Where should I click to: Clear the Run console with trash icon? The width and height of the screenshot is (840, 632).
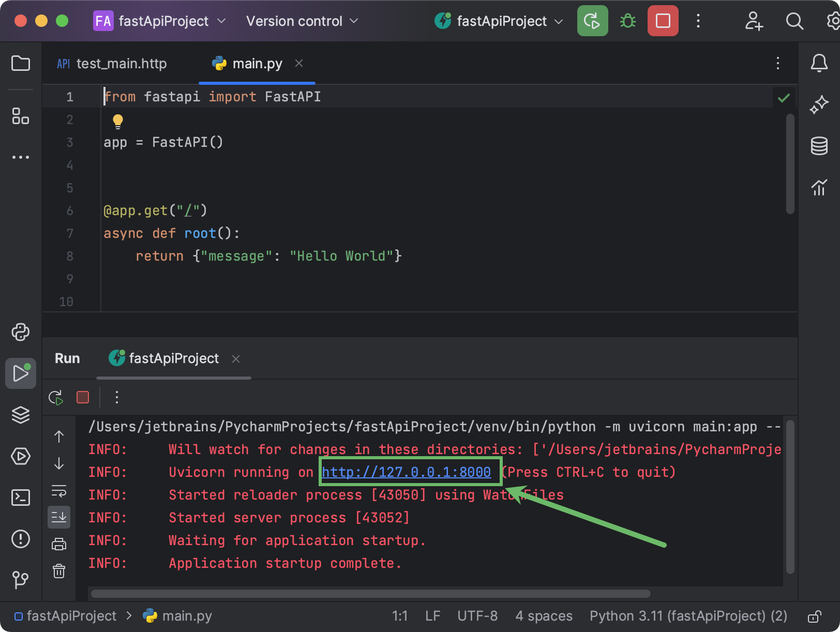(x=59, y=571)
